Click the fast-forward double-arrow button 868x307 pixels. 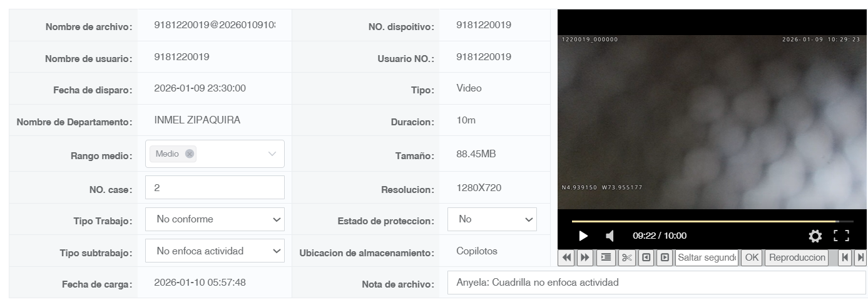585,258
